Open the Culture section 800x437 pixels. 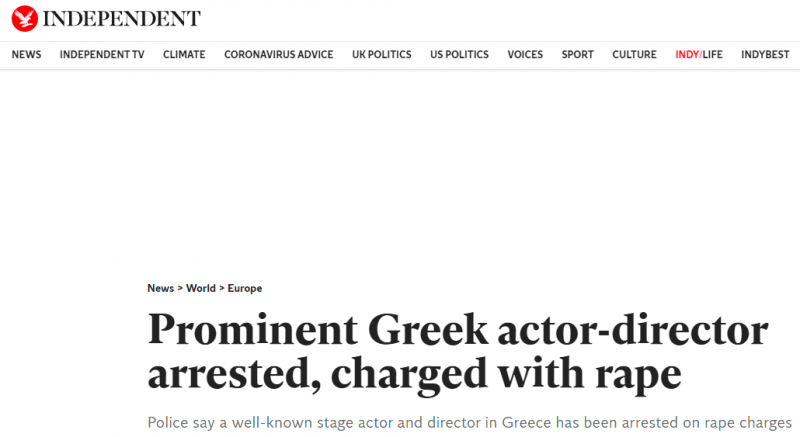(634, 55)
